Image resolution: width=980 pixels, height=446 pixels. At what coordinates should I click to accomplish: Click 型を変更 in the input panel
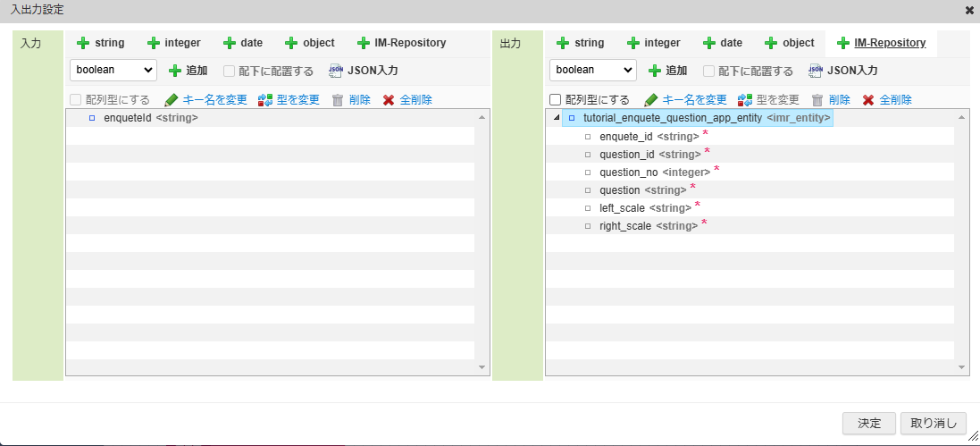click(289, 99)
